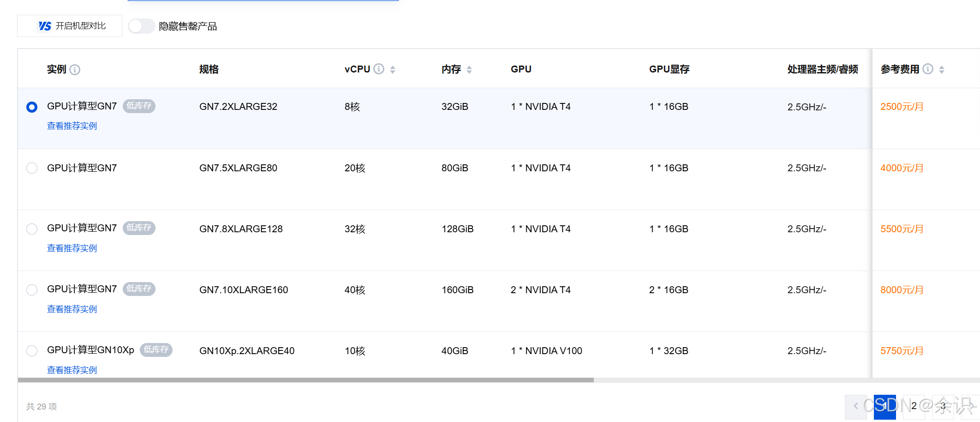Select GN7.8XLARGE128 instance radio button
This screenshot has height=422, width=980.
point(32,229)
